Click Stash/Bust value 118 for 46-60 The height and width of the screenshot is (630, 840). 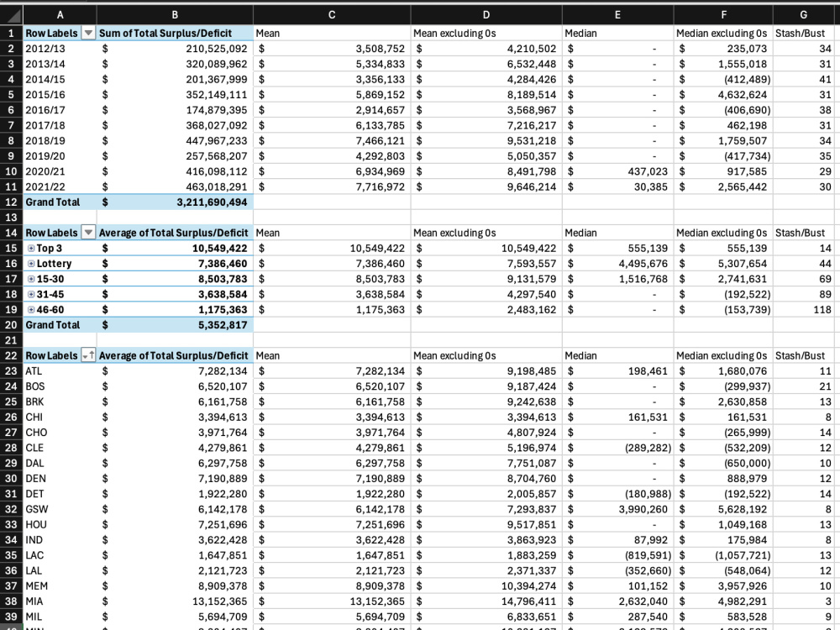click(804, 310)
